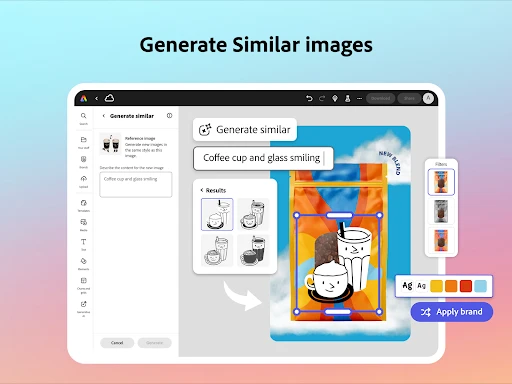The height and width of the screenshot is (384, 512).
Task: Click the chess-pawn shaped top bar icon
Action: click(x=347, y=98)
